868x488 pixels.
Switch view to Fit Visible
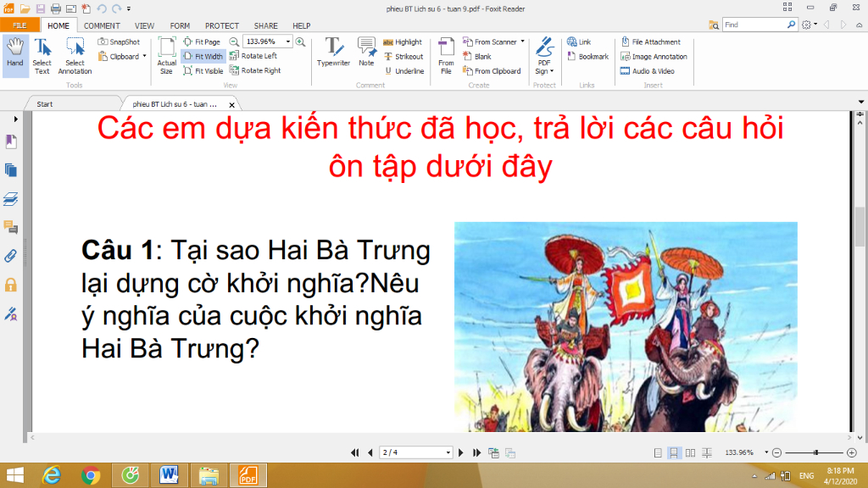[x=203, y=71]
